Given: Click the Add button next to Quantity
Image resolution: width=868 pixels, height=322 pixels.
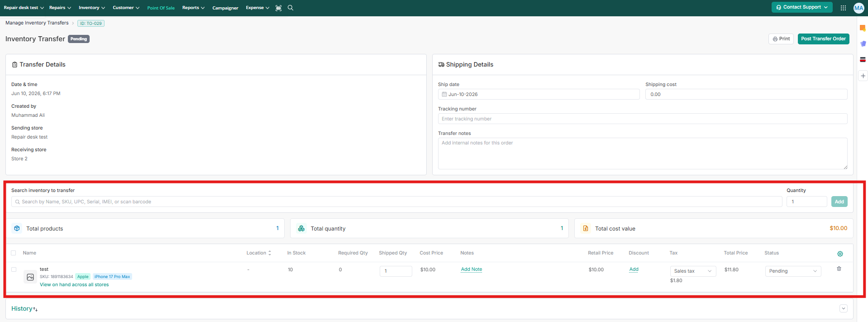Looking at the screenshot, I should click(x=839, y=202).
